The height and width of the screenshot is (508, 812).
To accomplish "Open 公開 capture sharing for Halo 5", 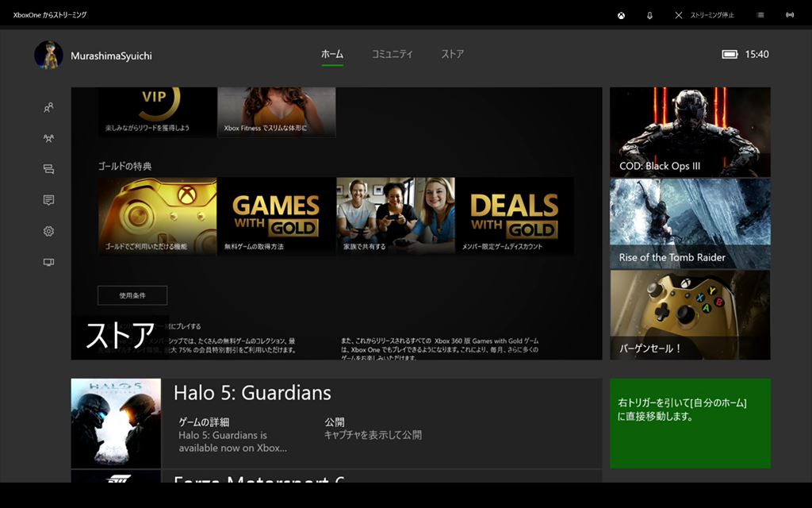I will (373, 429).
